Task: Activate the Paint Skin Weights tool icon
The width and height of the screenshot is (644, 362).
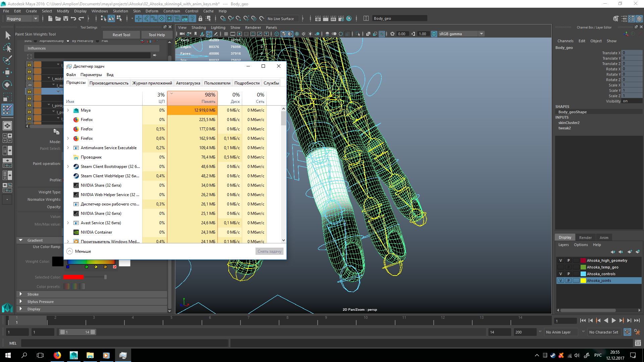Action: (x=7, y=110)
